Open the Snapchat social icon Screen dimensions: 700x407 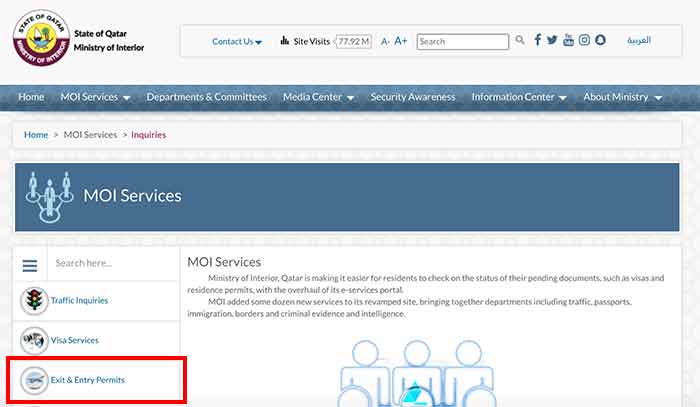600,40
